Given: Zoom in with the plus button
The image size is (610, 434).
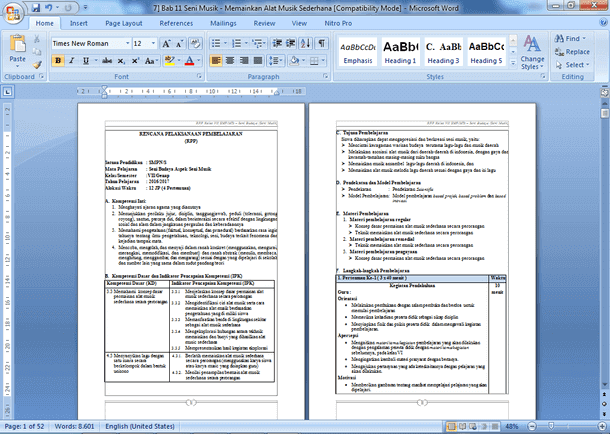Looking at the screenshot, I should [602, 427].
